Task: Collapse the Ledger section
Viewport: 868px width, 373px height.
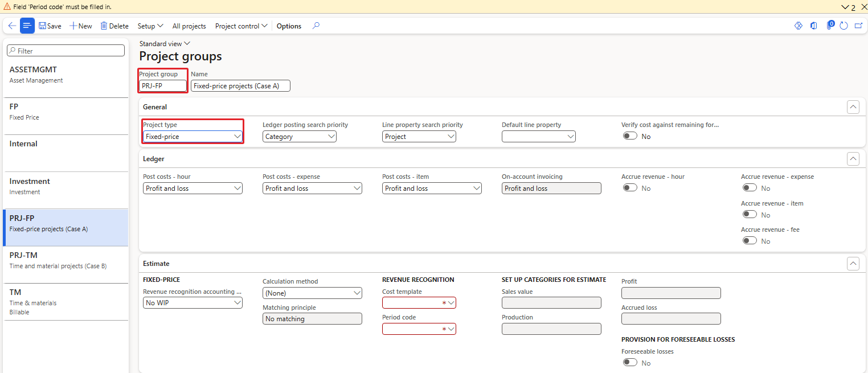Action: click(853, 159)
